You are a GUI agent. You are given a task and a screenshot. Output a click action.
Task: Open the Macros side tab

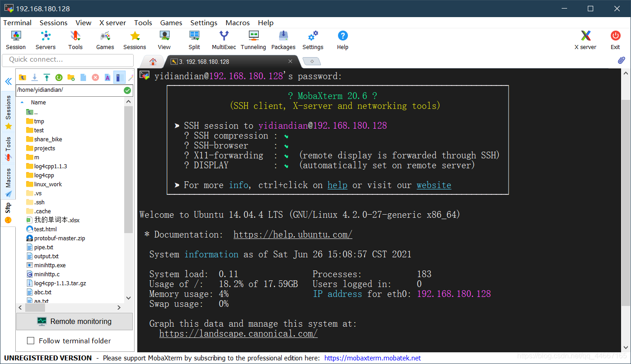coord(8,183)
